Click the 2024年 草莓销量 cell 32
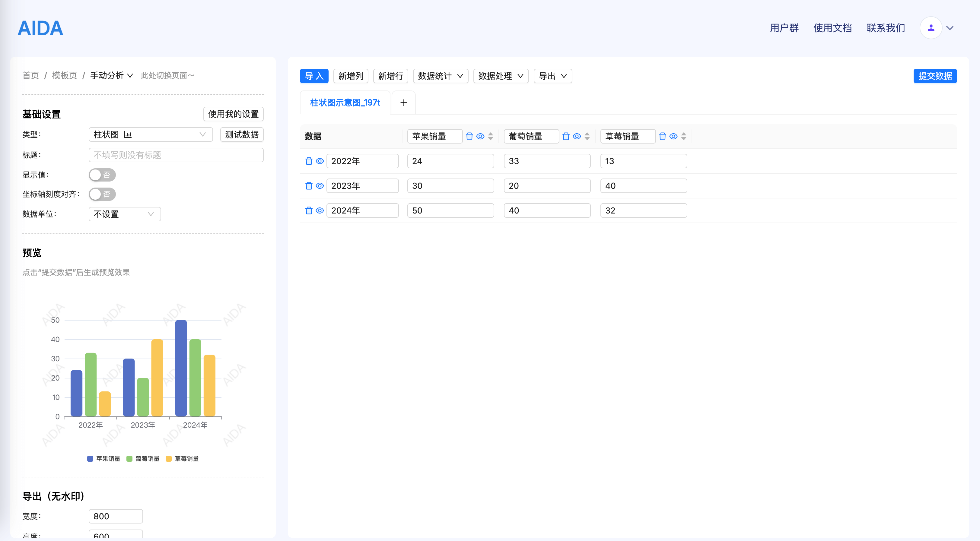 tap(644, 210)
